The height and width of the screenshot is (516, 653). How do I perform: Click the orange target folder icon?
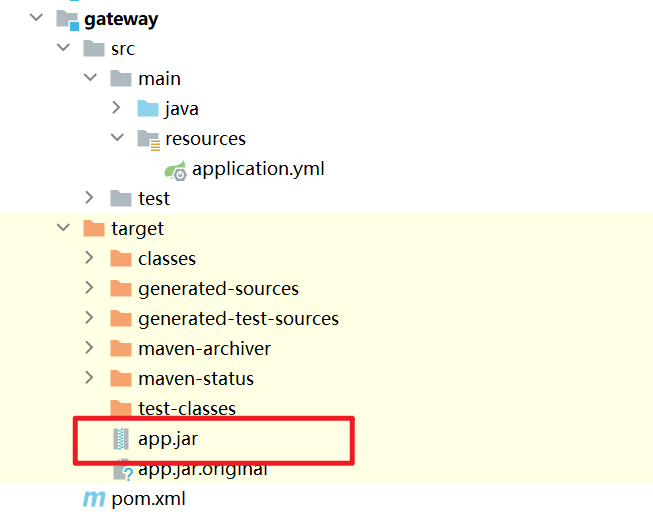click(94, 229)
